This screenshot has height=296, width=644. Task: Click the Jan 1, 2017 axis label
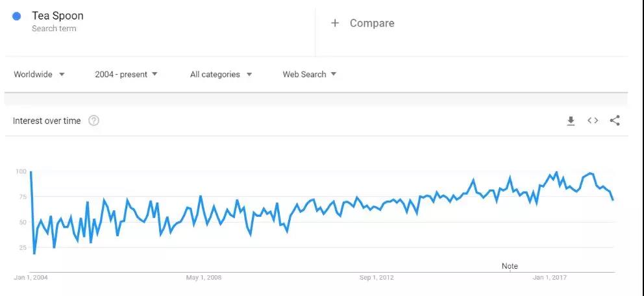point(550,278)
